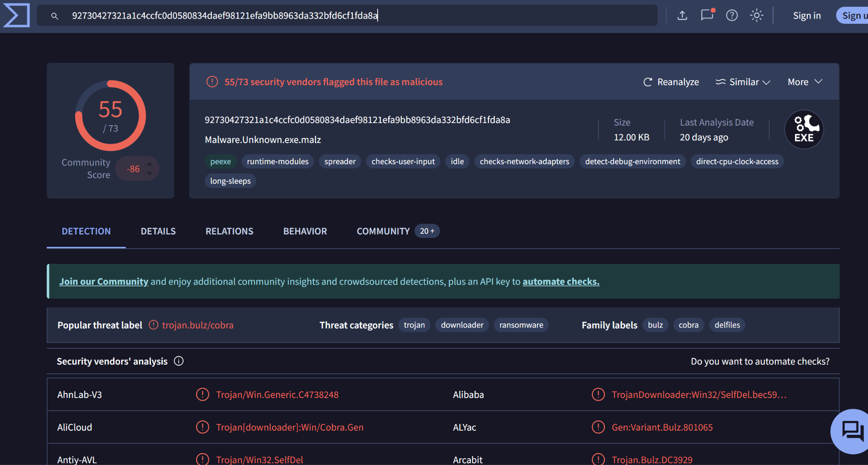Screen dimensions: 868x465
Task: Click the Sign in link
Action: pos(807,16)
